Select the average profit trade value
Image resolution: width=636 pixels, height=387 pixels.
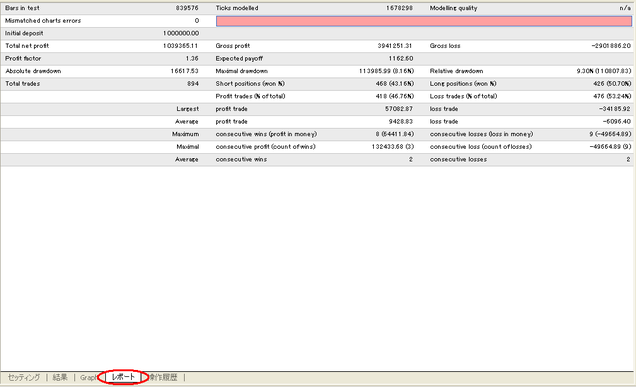coord(401,121)
